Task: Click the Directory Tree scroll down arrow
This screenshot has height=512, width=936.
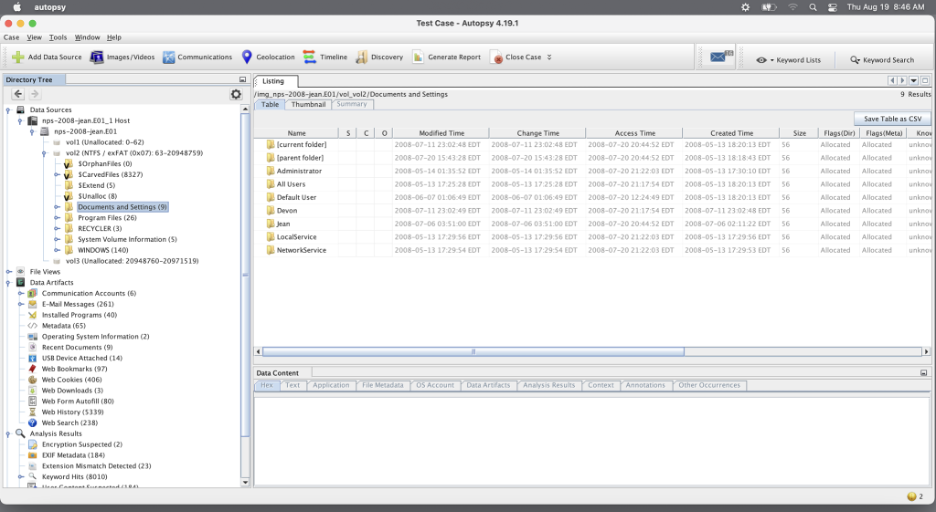Action: point(245,482)
